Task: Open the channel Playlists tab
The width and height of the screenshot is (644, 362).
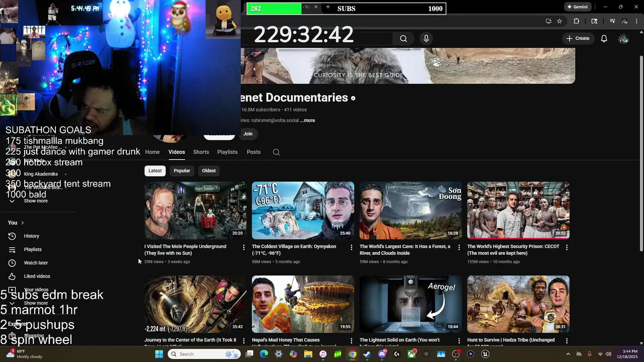Action: (227, 152)
